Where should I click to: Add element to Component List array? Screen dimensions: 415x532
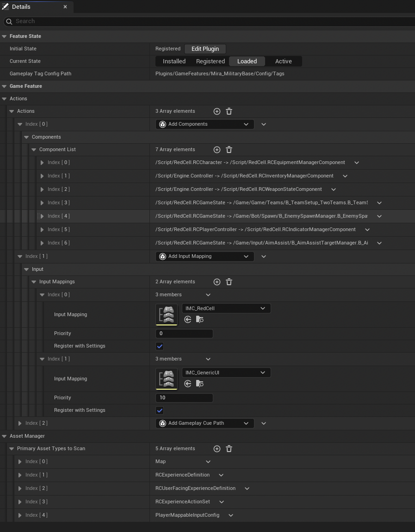tap(217, 150)
